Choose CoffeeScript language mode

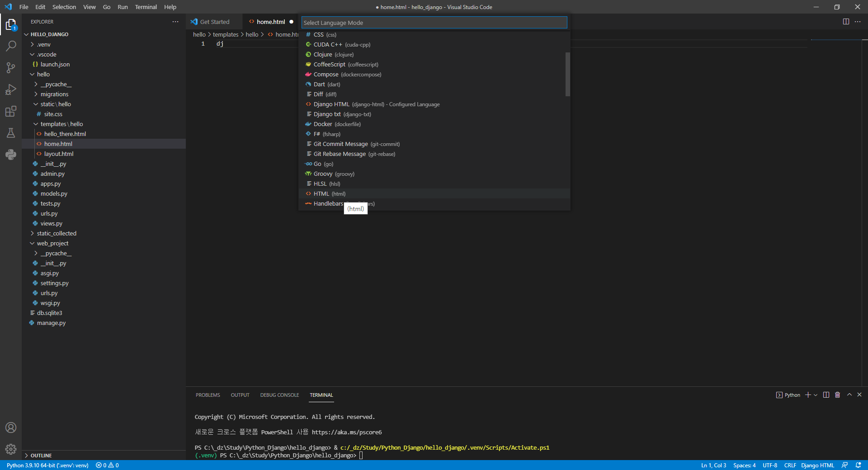[434, 65]
